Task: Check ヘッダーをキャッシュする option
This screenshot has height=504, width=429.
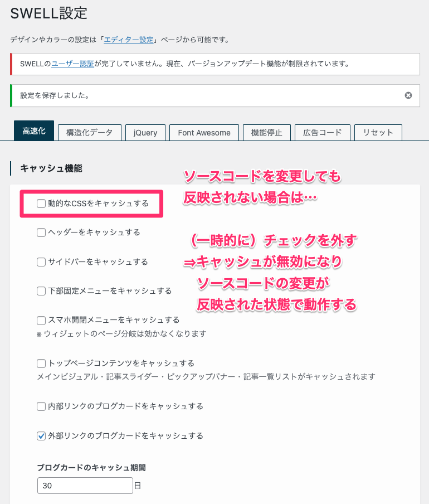Action: pos(41,232)
